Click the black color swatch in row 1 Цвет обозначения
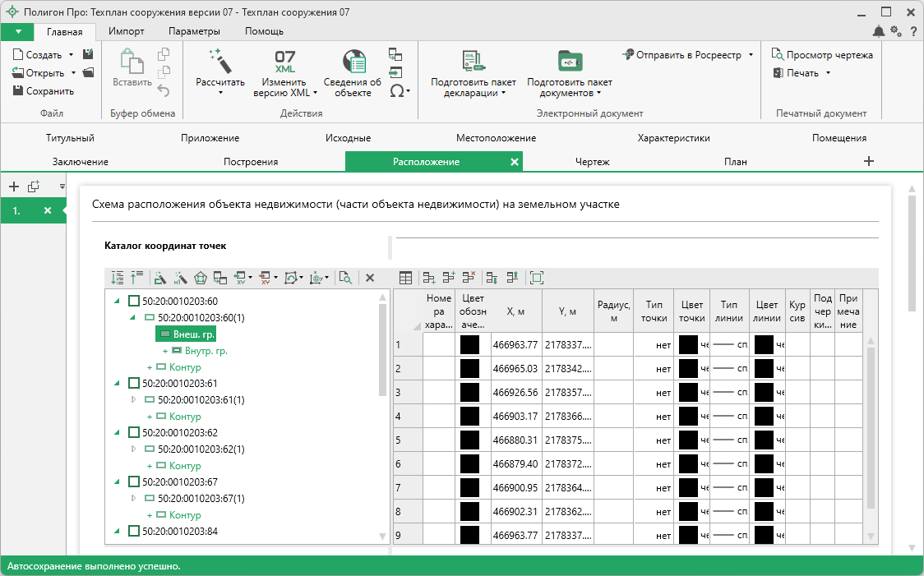Viewport: 924px width, 576px height. tap(470, 344)
